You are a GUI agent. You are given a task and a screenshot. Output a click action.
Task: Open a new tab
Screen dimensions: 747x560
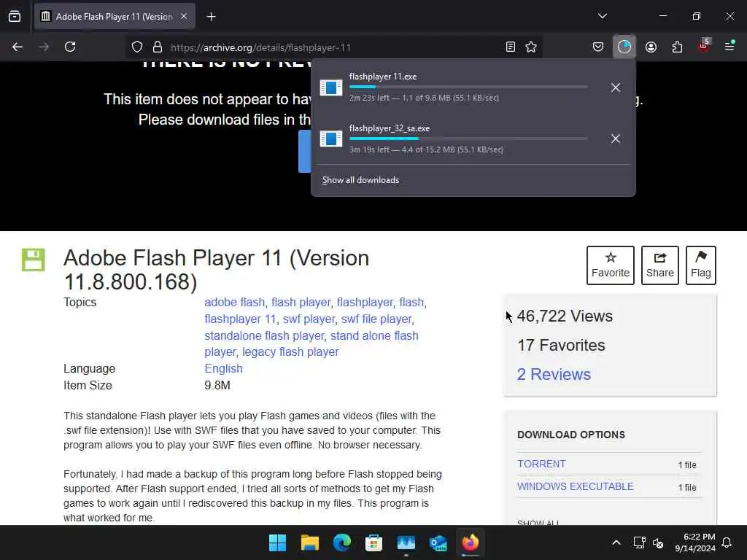point(211,17)
